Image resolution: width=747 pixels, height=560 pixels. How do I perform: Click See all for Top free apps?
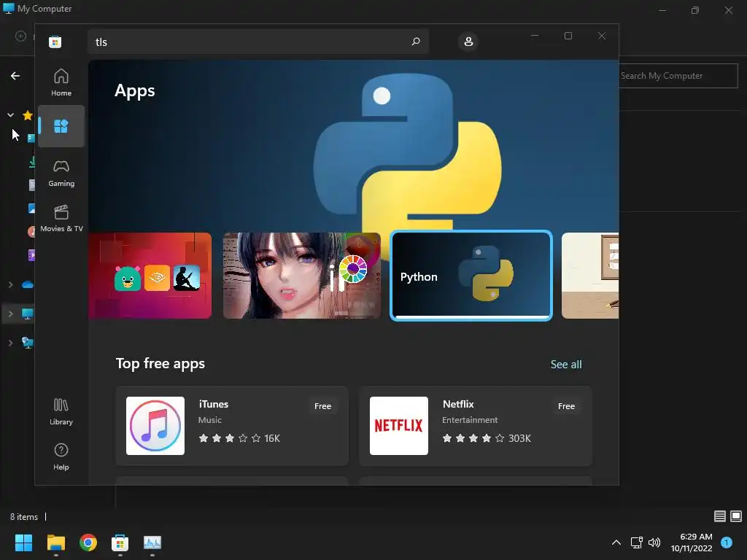coord(566,365)
